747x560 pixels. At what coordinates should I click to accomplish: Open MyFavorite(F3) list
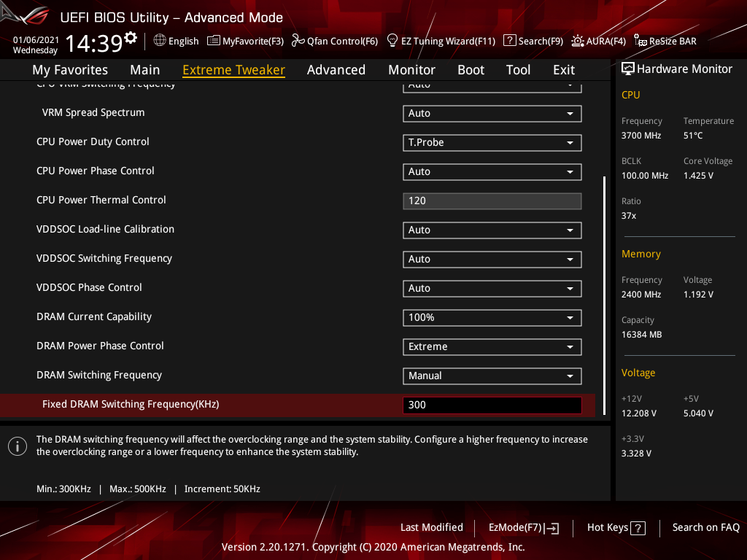coord(245,41)
